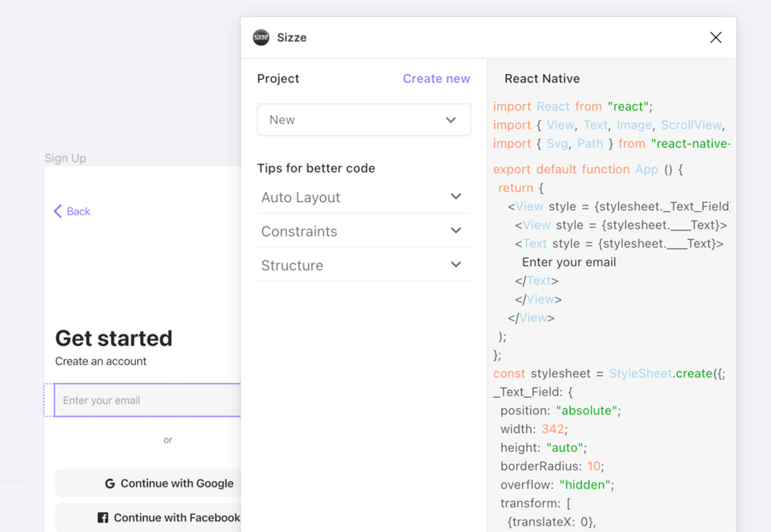Click the Tips for better code heading
Viewport: 771px width, 532px height.
click(x=316, y=168)
